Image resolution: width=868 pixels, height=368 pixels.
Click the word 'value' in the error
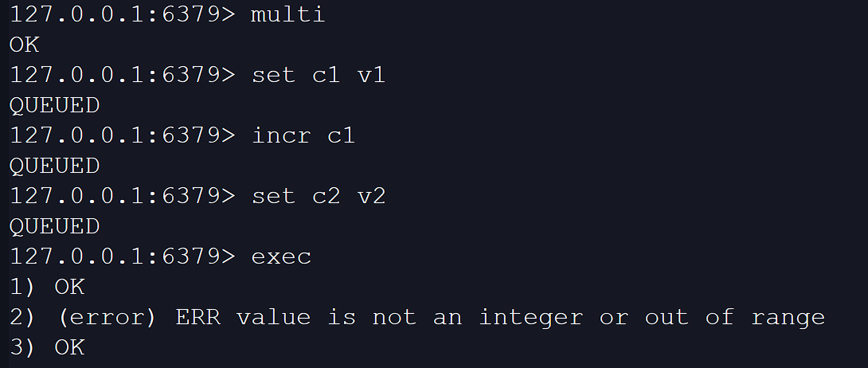pos(273,317)
